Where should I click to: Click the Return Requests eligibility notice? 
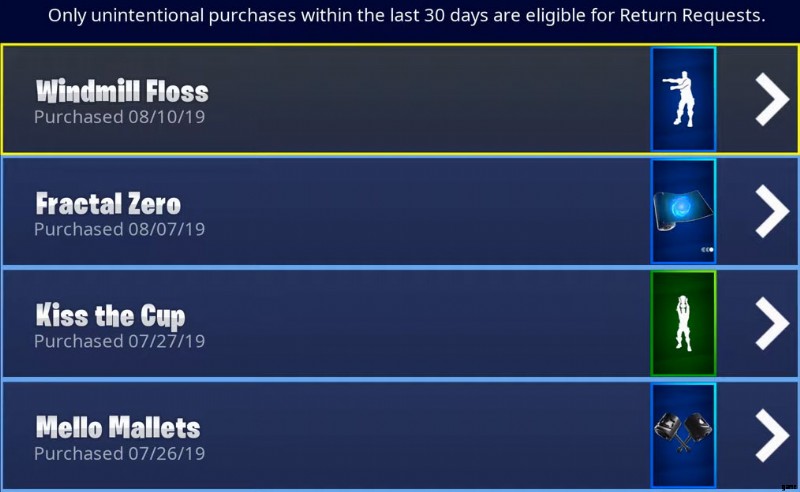pos(406,16)
